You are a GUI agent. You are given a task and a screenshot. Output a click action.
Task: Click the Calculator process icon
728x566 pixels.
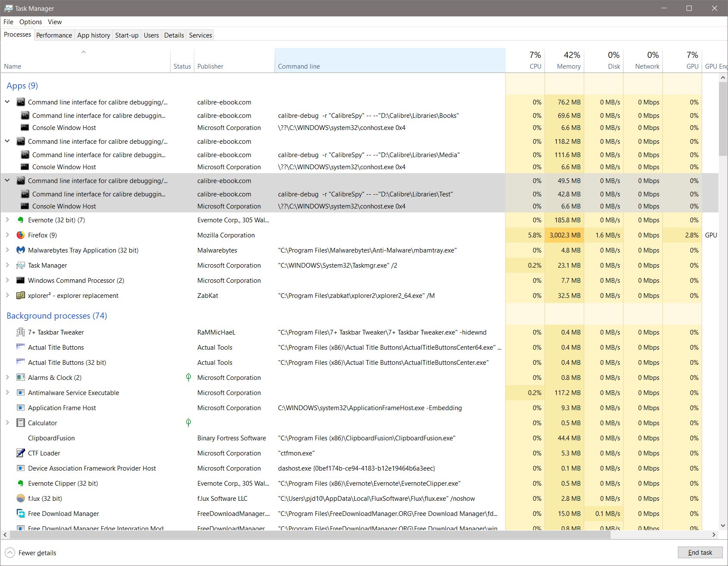tap(20, 423)
